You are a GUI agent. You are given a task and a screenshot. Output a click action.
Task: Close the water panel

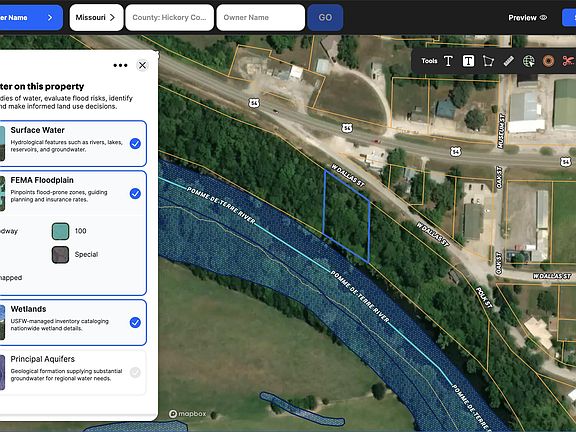click(x=142, y=65)
